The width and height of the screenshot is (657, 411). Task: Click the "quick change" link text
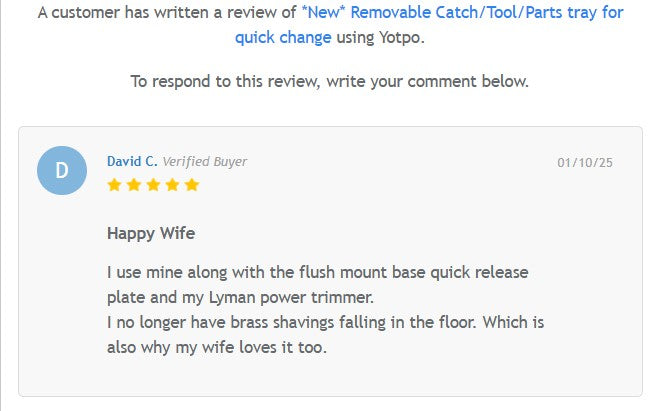[283, 37]
